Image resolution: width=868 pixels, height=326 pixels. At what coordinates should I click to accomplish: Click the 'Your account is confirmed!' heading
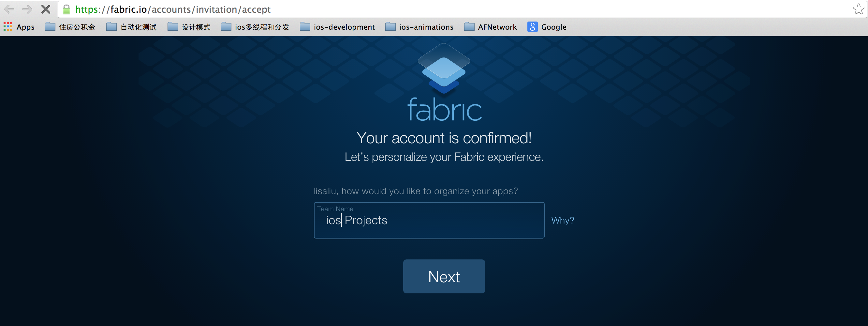tap(444, 138)
